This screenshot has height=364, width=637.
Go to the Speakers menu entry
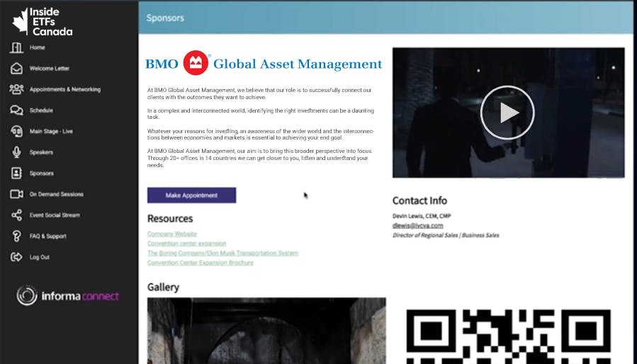[41, 152]
